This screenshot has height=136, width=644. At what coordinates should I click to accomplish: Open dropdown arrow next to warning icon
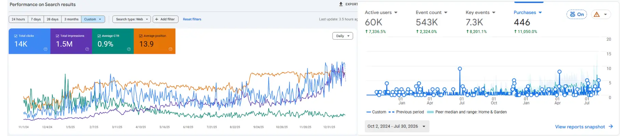point(605,14)
